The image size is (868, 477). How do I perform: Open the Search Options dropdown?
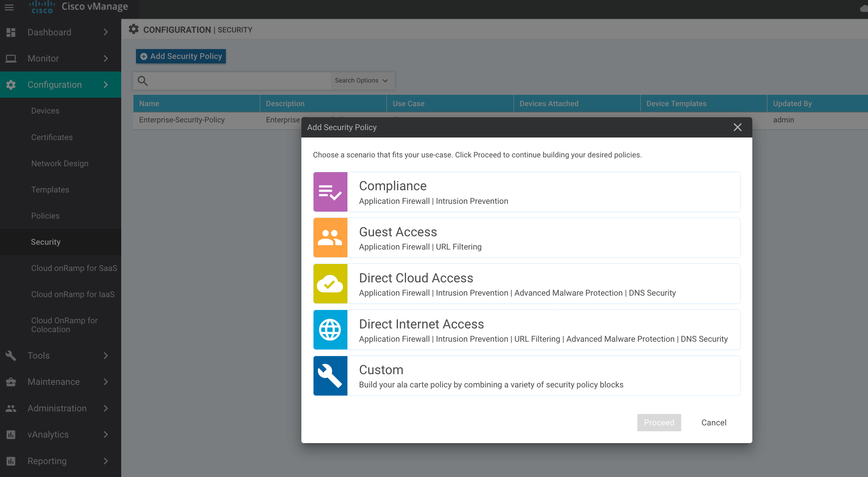362,81
